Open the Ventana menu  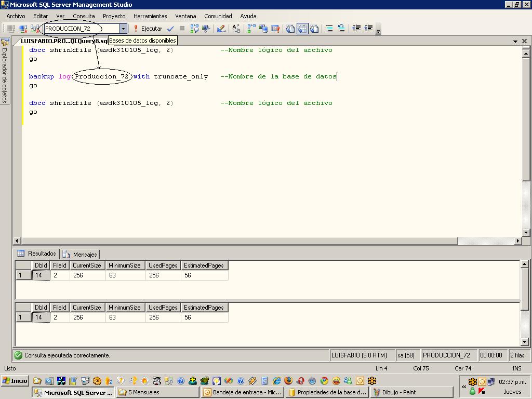pyautogui.click(x=185, y=16)
